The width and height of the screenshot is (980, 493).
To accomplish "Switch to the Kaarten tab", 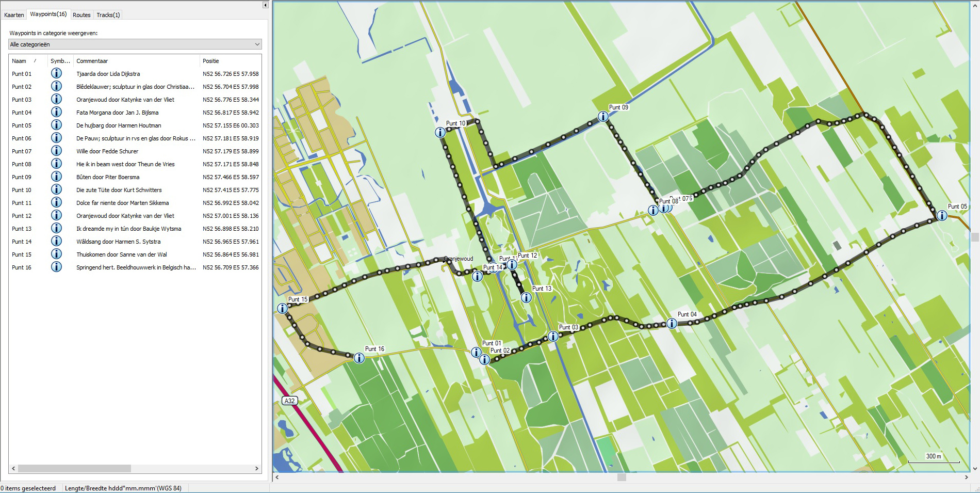I will (14, 15).
